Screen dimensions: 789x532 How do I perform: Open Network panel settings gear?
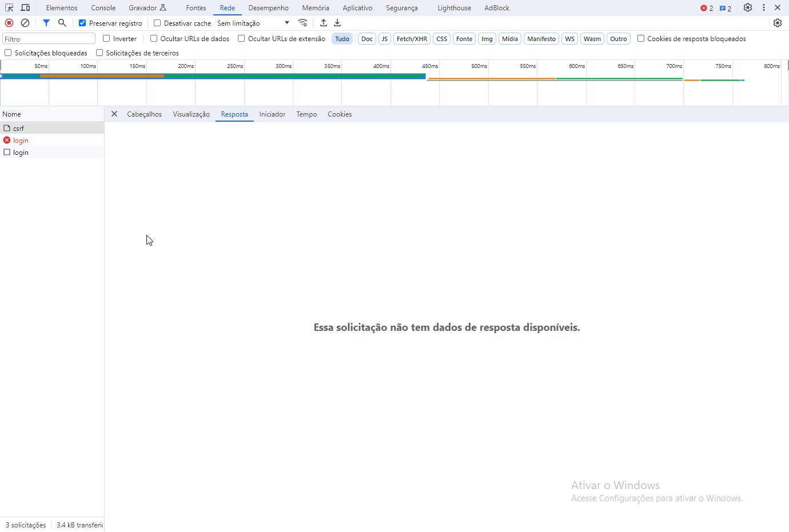point(778,23)
